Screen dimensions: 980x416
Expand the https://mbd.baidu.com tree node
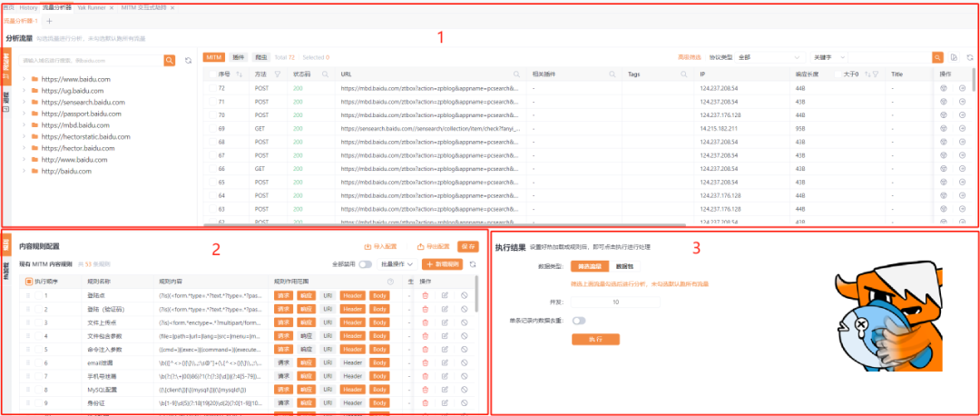click(23, 125)
